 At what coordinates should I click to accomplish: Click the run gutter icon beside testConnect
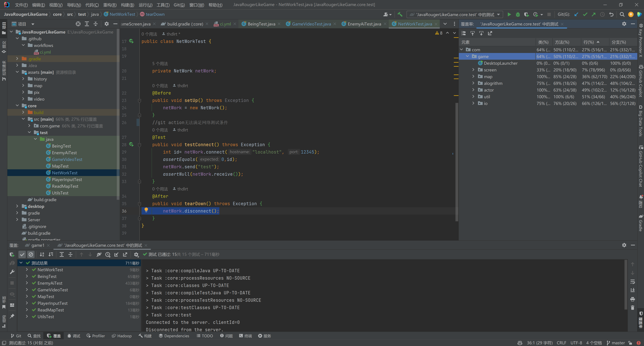pos(131,144)
